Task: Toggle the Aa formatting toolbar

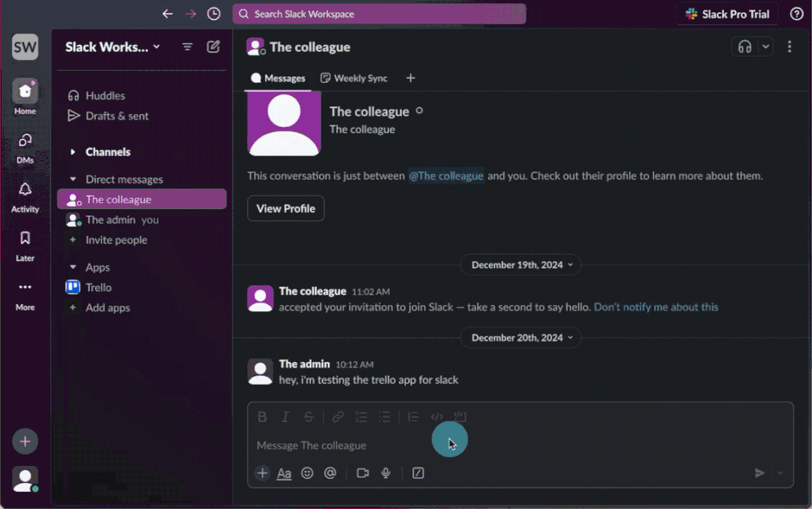Action: 284,473
